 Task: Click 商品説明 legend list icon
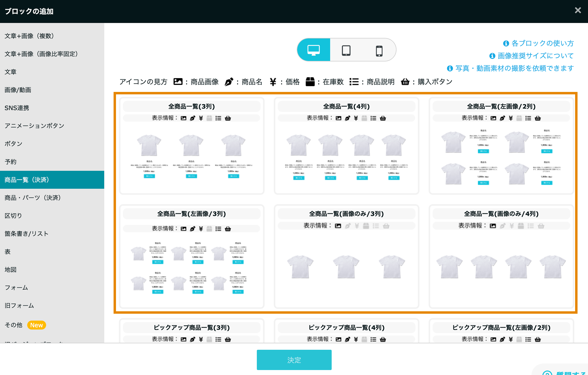pos(354,82)
